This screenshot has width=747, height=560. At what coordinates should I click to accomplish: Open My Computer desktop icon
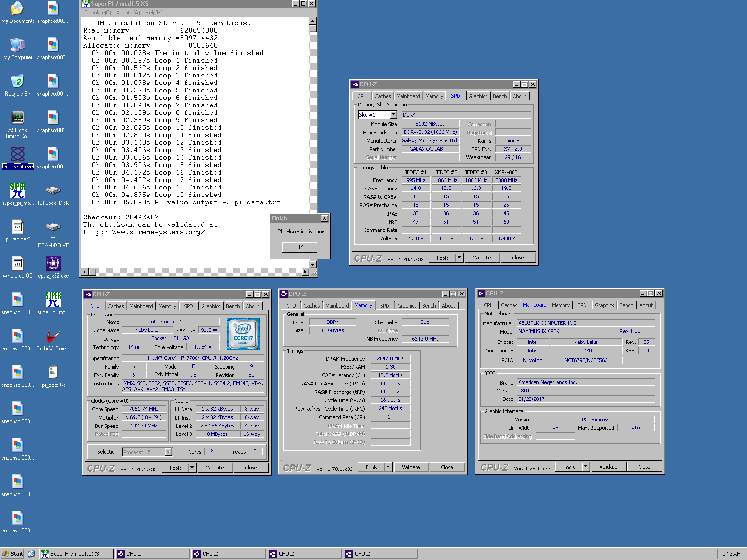tap(18, 49)
